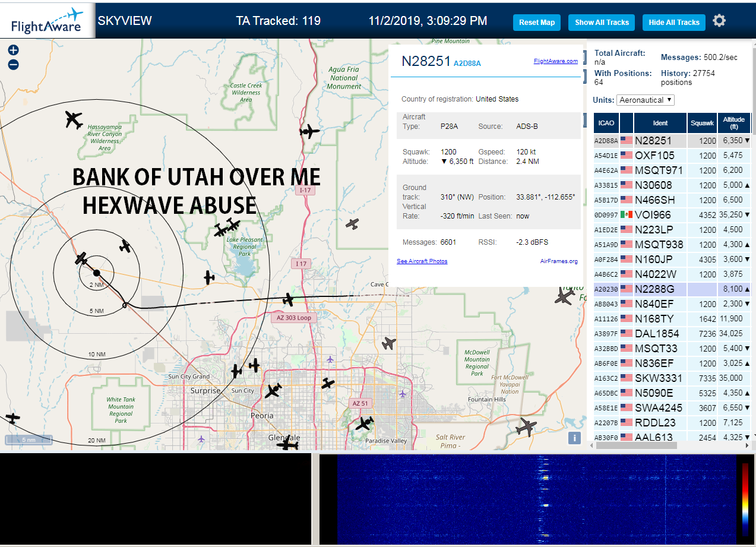Select the N168TY row
The width and height of the screenshot is (756, 547).
pyautogui.click(x=672, y=319)
